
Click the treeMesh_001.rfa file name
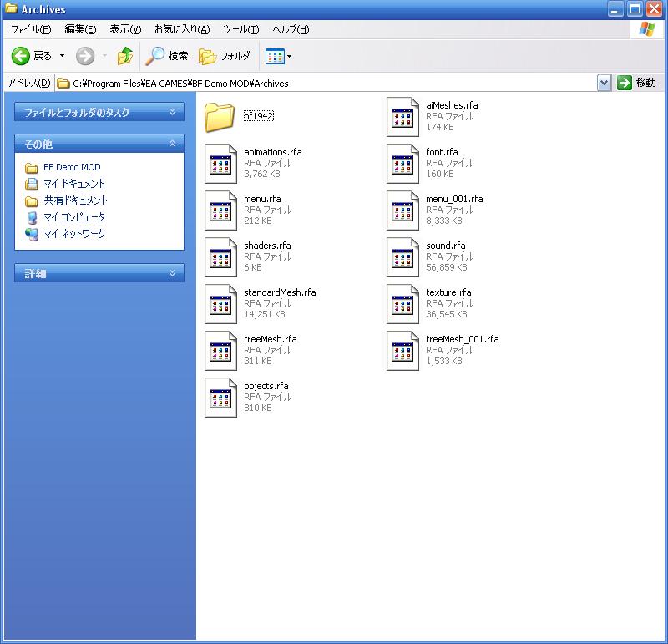(463, 340)
